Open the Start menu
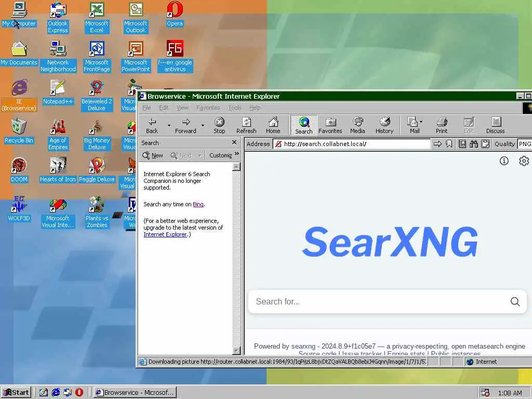 point(16,393)
